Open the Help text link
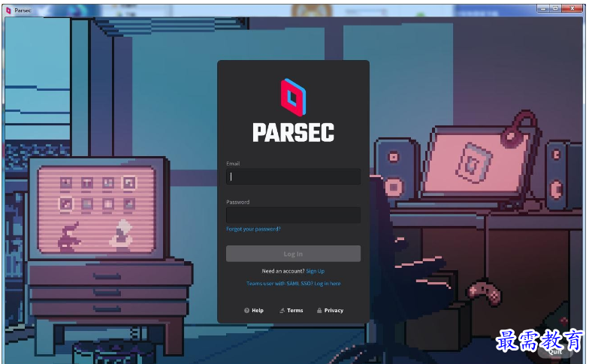This screenshot has width=589, height=364. [258, 311]
